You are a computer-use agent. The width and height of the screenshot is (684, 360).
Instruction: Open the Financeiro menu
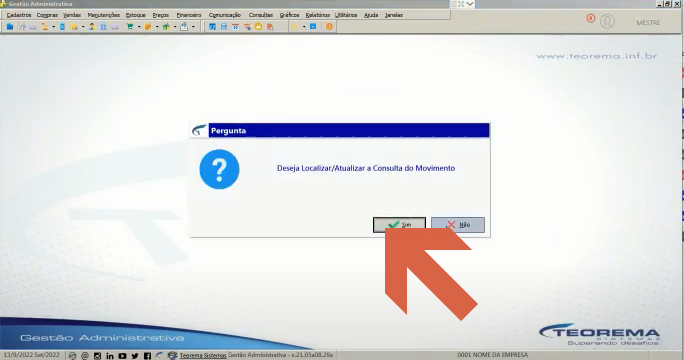pos(189,15)
